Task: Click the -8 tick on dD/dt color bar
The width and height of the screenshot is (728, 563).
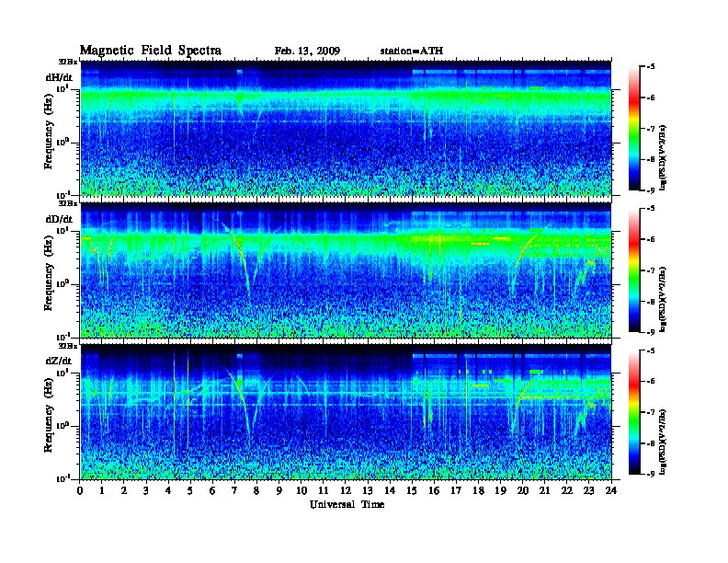Action: (x=651, y=301)
